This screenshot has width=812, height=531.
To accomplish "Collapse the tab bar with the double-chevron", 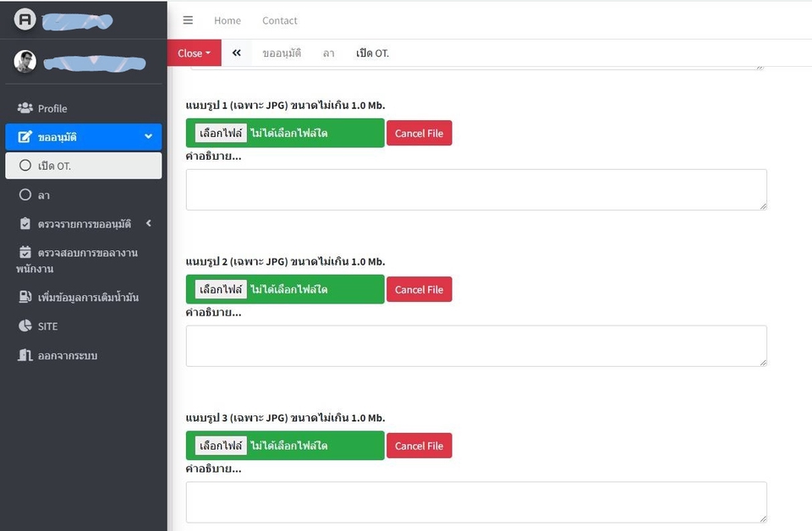I will (236, 52).
